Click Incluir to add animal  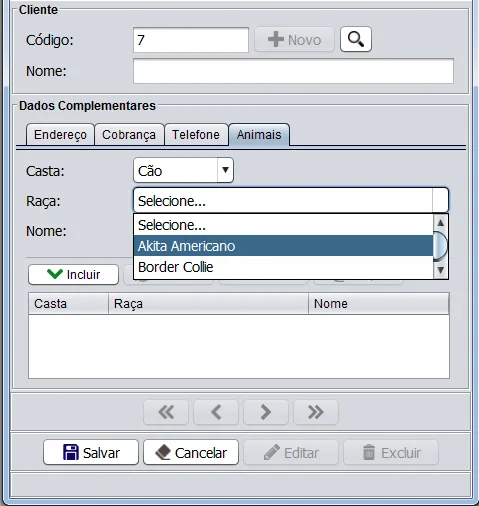[x=73, y=274]
